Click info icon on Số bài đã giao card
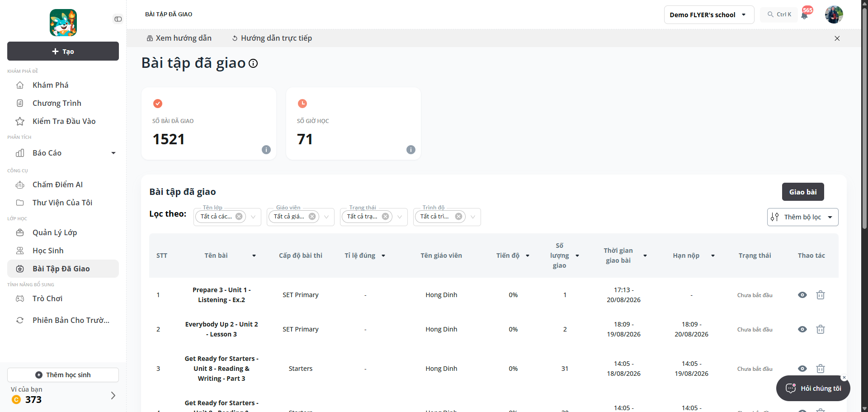The width and height of the screenshot is (868, 412). tap(266, 150)
